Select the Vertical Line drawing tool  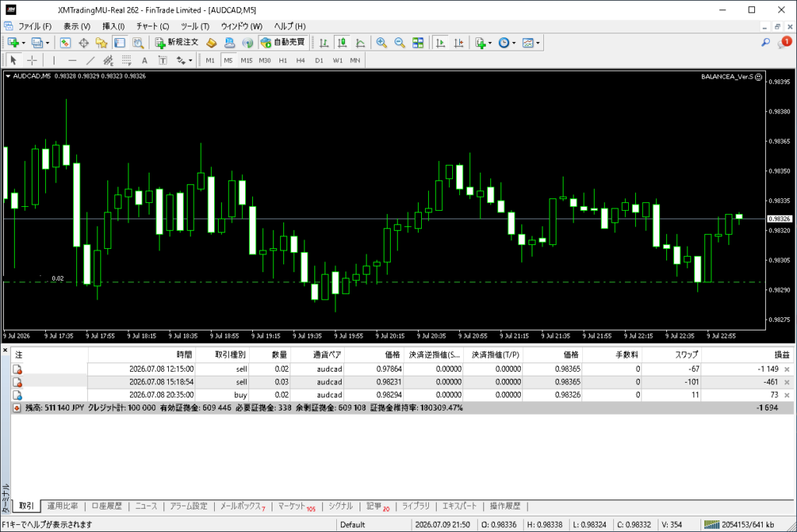coord(54,61)
